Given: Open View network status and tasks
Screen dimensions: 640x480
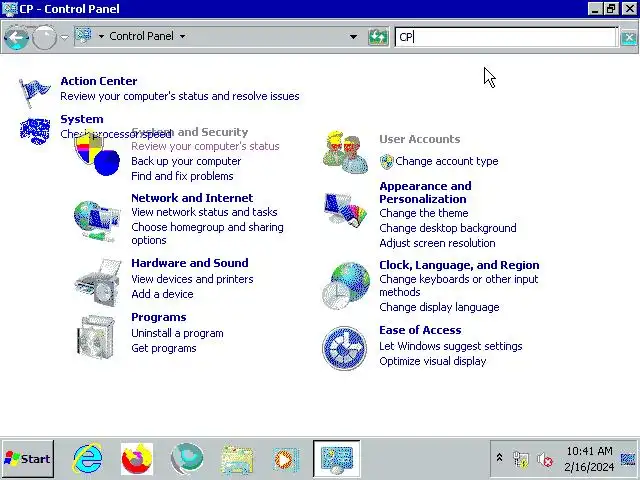Looking at the screenshot, I should [x=204, y=212].
